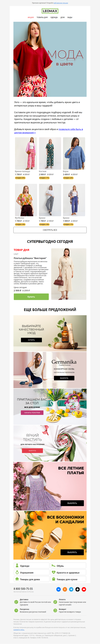Select the ТОВАРЫ ДНЯ menu item
The image size is (100, 644).
42,18
